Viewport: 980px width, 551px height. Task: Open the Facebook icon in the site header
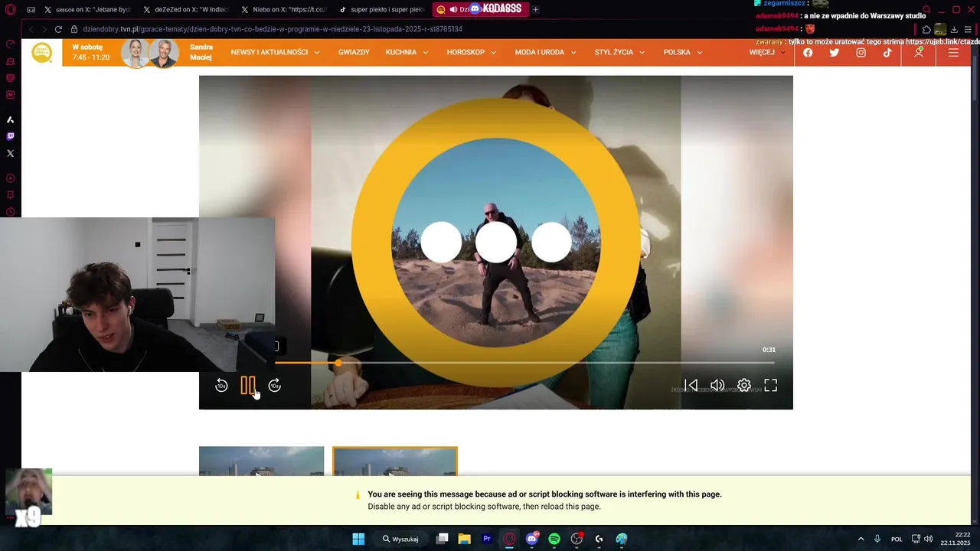pos(808,53)
